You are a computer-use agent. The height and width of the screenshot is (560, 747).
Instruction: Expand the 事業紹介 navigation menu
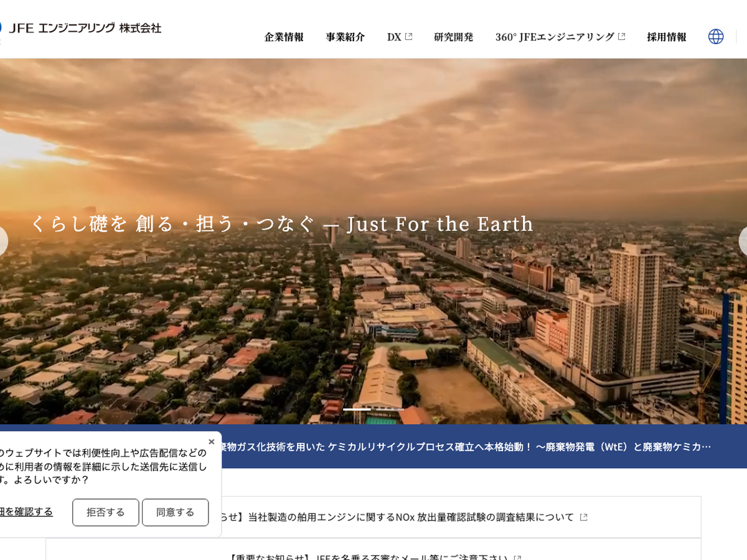(x=345, y=37)
